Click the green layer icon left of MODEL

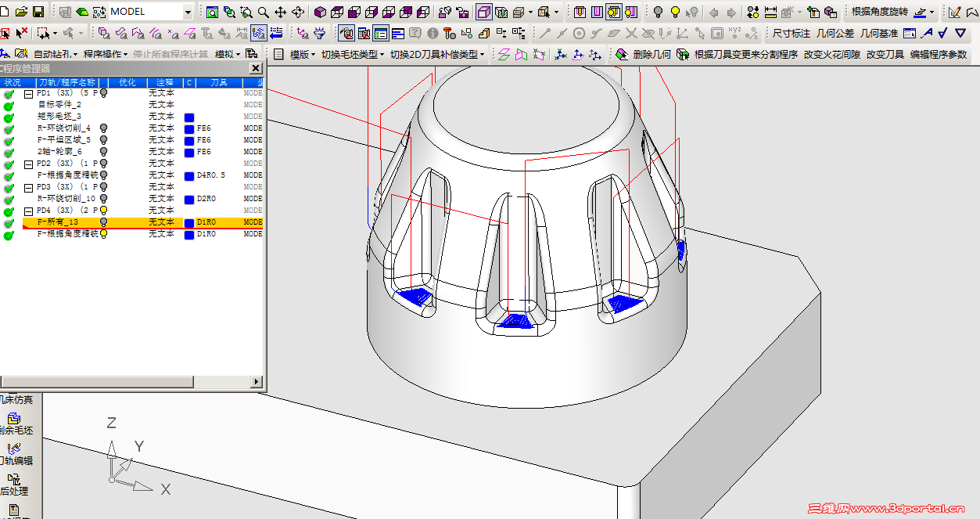(x=81, y=12)
